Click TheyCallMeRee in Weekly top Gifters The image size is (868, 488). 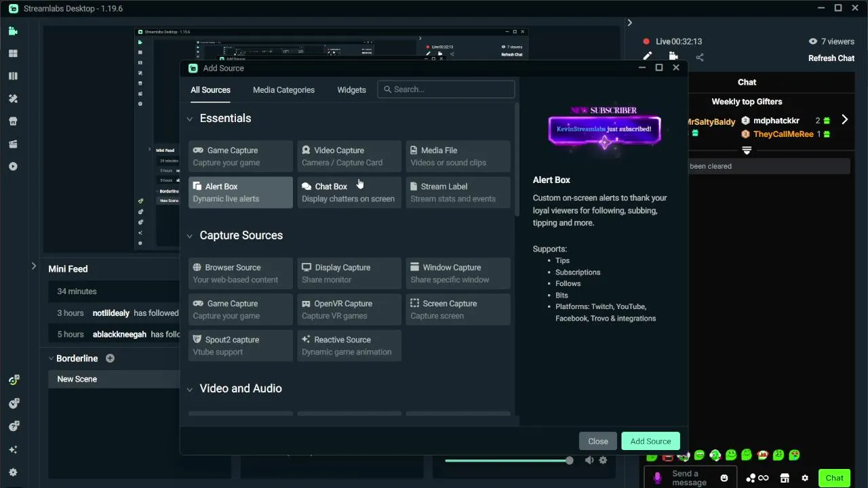tap(783, 134)
